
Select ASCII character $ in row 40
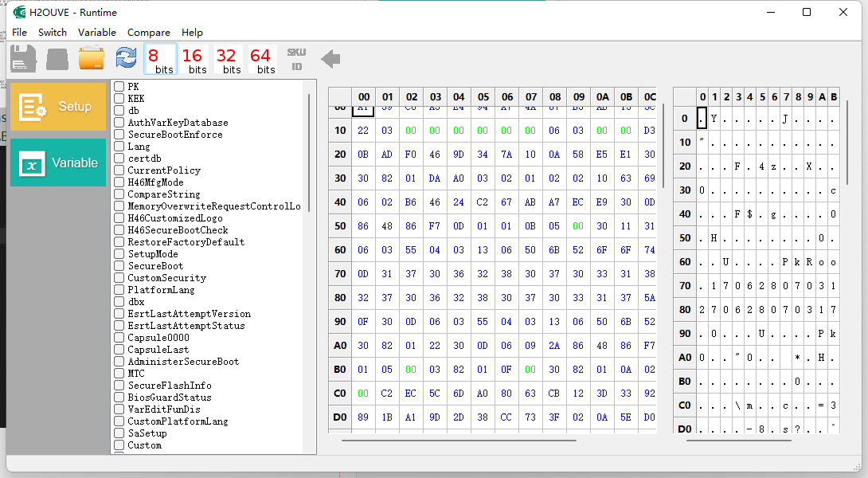click(x=750, y=214)
